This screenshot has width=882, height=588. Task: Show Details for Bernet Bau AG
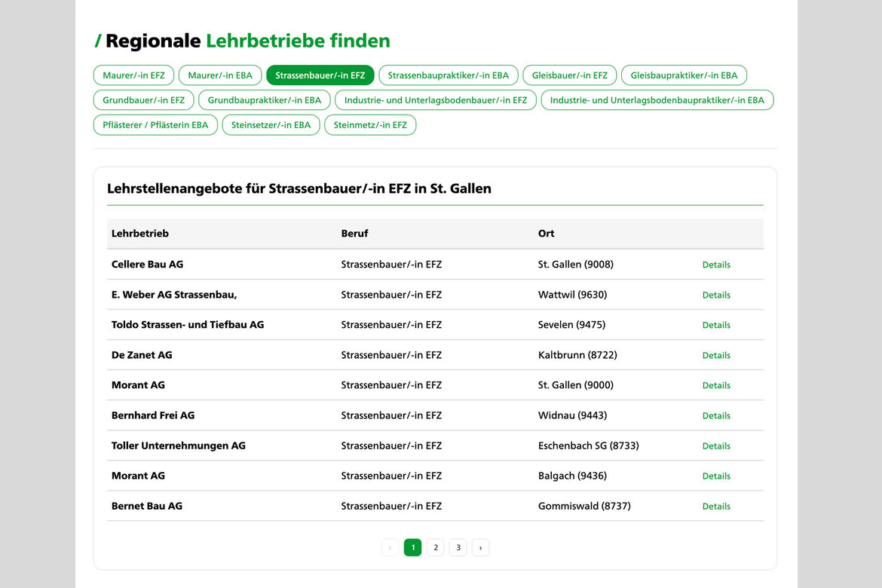pos(716,507)
